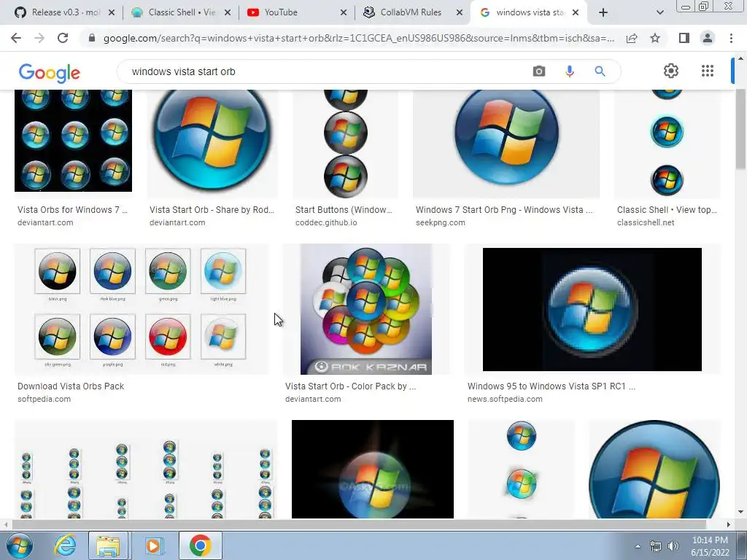Screen dimensions: 747x560
Task: Open network status in the system tray
Action: click(656, 546)
